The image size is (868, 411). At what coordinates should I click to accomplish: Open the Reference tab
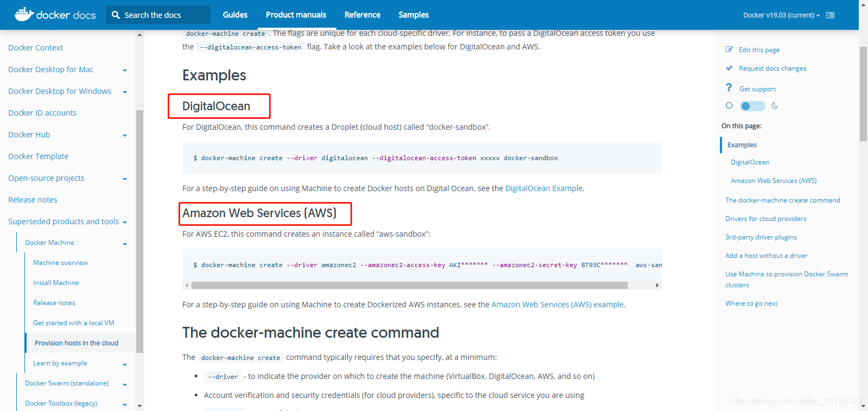coord(362,15)
